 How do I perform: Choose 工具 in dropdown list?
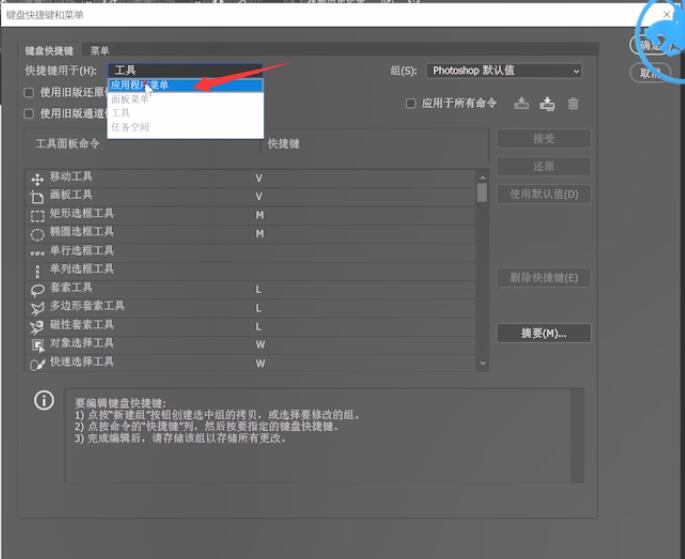185,113
